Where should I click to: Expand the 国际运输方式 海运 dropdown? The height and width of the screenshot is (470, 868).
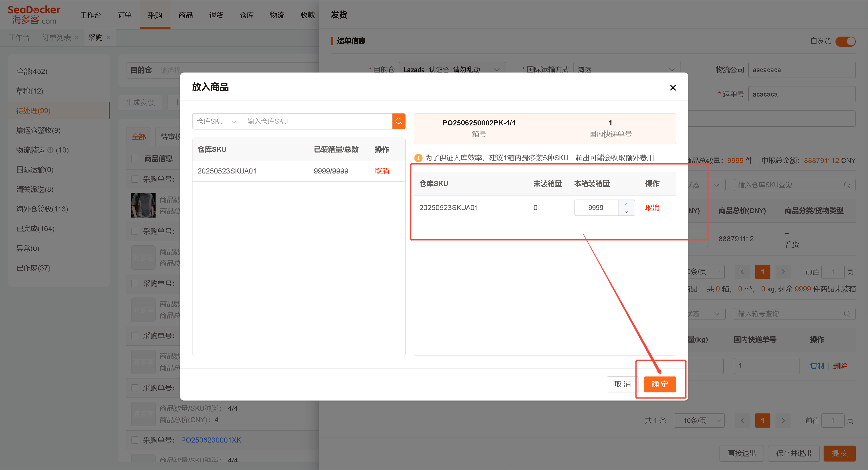coord(627,69)
